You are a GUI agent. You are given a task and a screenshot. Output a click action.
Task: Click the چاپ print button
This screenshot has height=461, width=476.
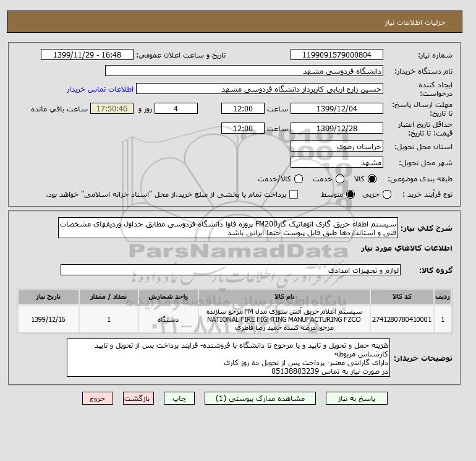coord(179,399)
